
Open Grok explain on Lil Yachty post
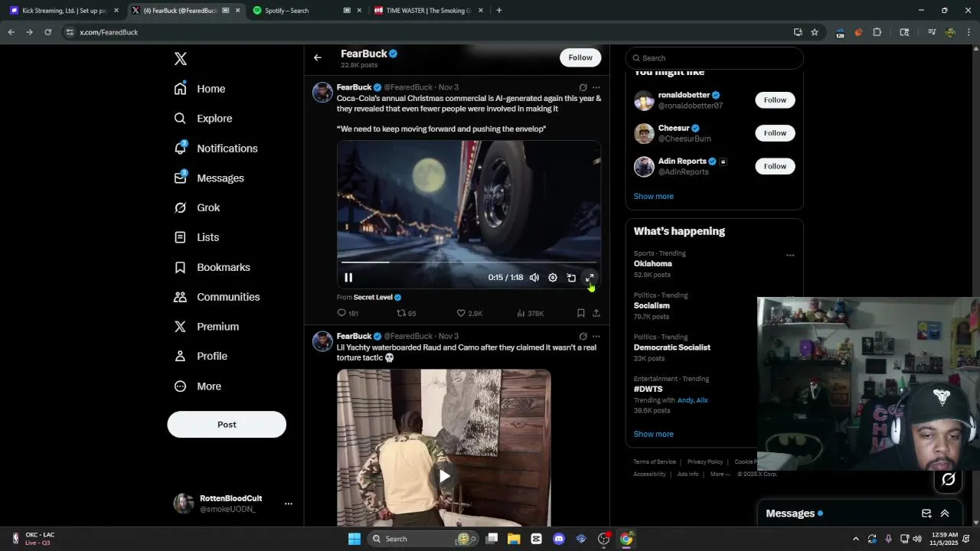pos(583,336)
